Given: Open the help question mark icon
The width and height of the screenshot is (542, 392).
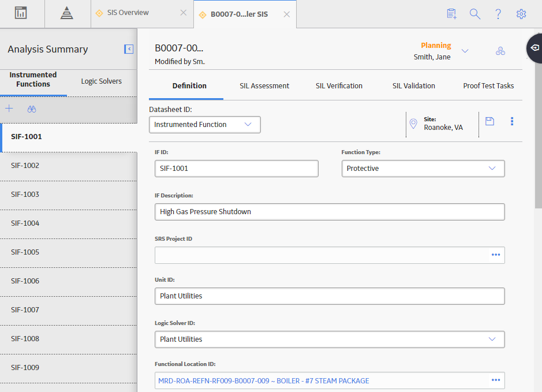Looking at the screenshot, I should (x=498, y=14).
